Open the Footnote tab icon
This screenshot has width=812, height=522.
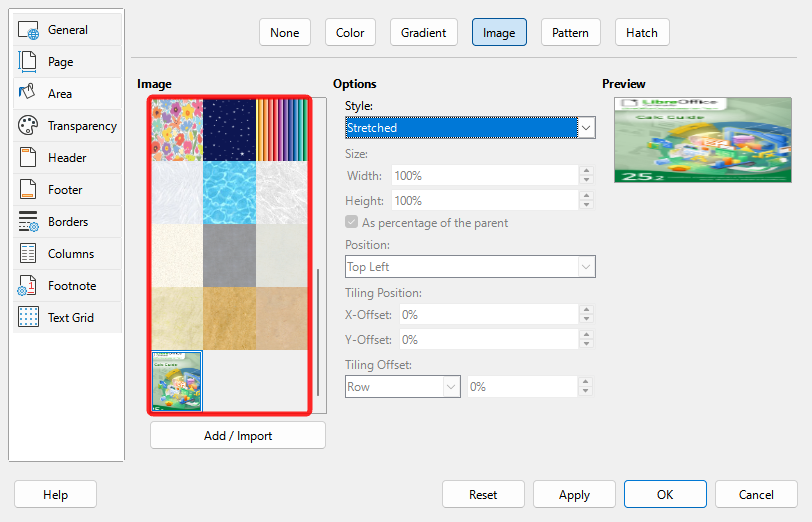tap(28, 286)
